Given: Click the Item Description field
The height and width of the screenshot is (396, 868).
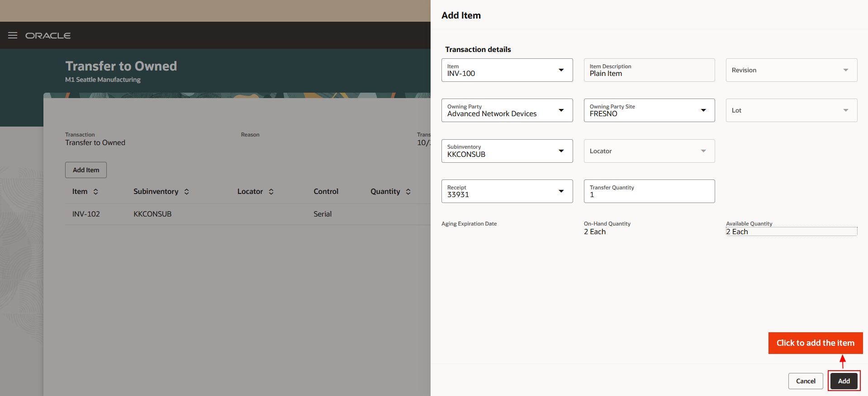Looking at the screenshot, I should click(x=649, y=70).
